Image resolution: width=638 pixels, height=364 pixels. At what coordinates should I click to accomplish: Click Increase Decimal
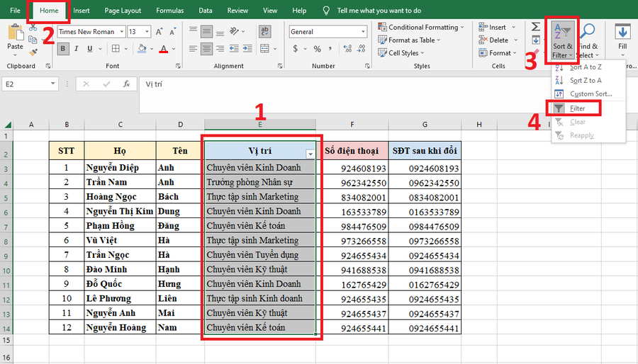(x=347, y=49)
